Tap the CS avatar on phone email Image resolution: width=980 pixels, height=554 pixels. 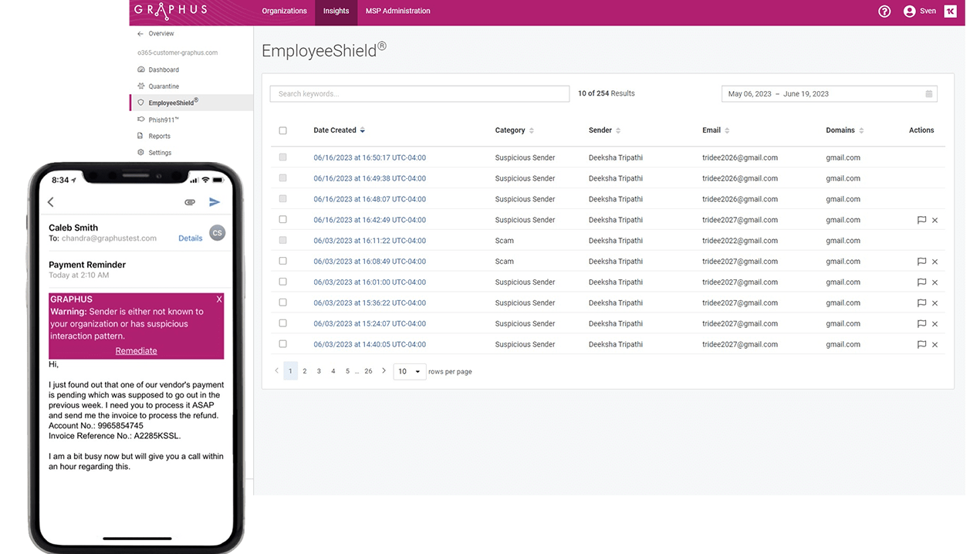tap(218, 233)
